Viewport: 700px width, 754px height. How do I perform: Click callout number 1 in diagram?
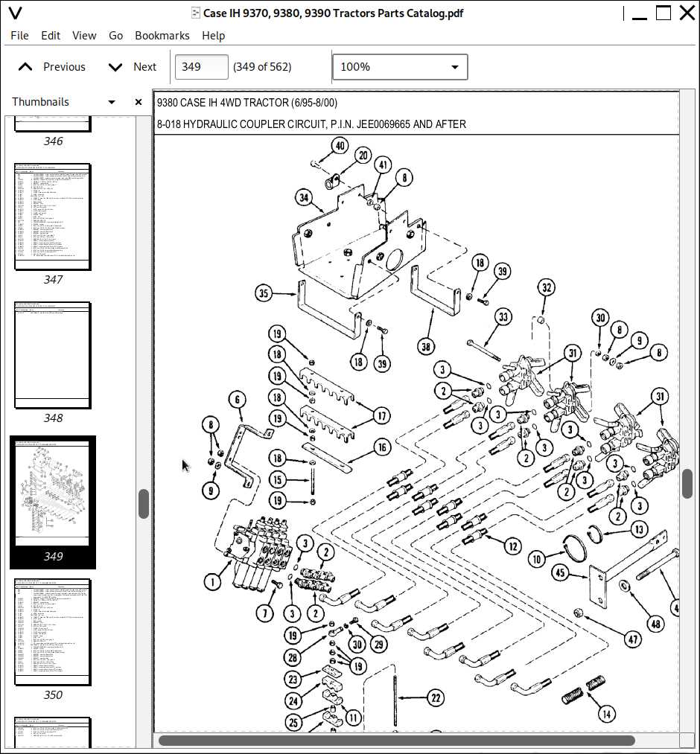(213, 582)
